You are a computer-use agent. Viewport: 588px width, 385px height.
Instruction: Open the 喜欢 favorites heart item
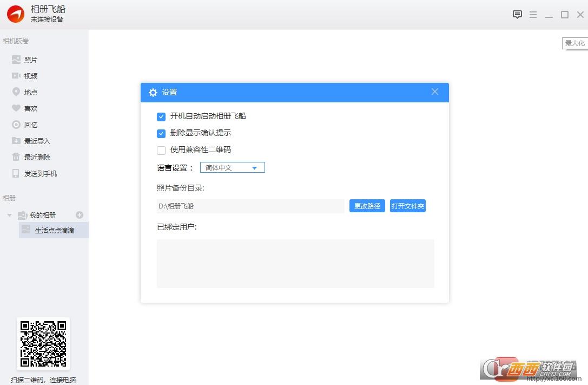pyautogui.click(x=31, y=109)
